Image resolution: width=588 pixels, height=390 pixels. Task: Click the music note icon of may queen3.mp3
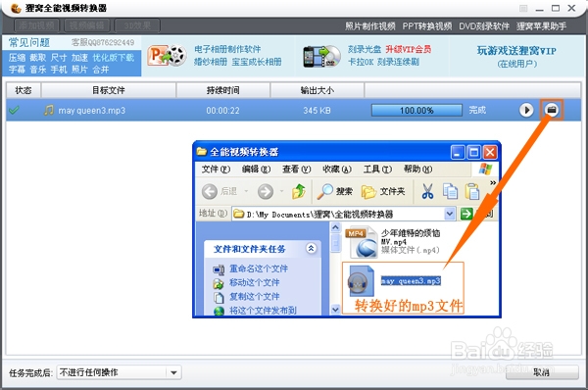[48, 111]
